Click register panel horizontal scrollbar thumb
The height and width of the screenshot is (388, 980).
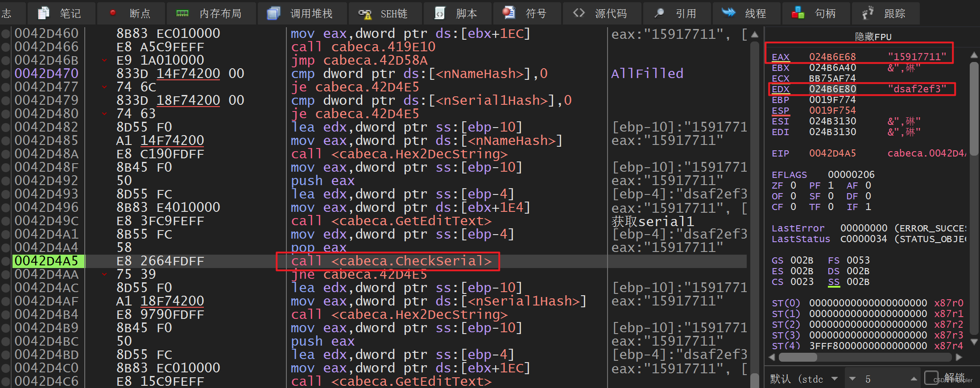(x=798, y=357)
